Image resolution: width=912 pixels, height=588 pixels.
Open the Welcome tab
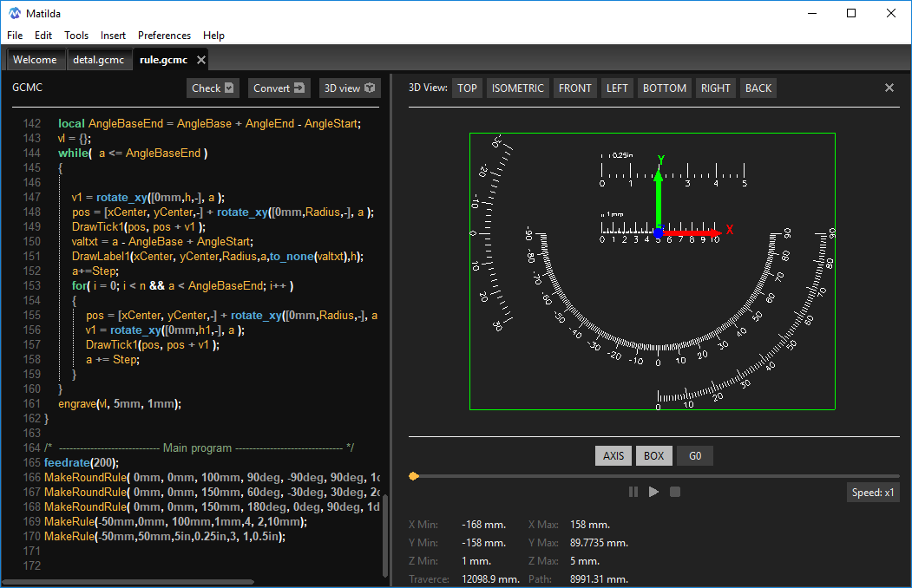coord(35,60)
